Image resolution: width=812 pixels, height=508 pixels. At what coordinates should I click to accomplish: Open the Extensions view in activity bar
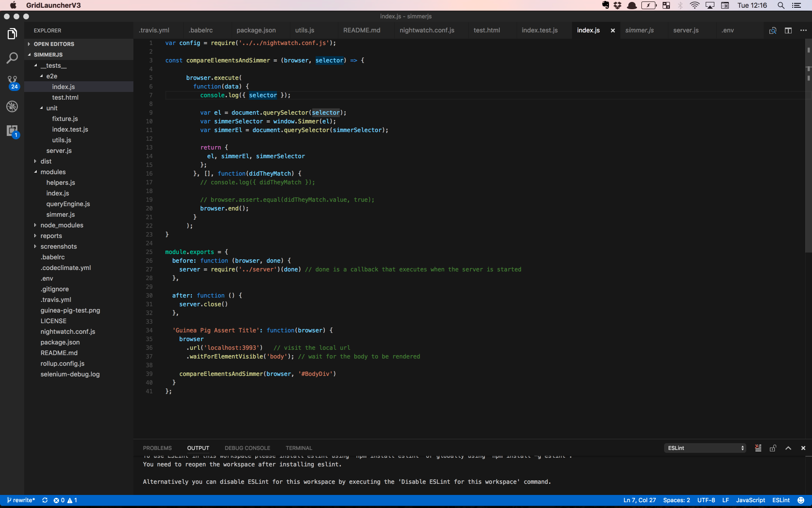(x=12, y=131)
